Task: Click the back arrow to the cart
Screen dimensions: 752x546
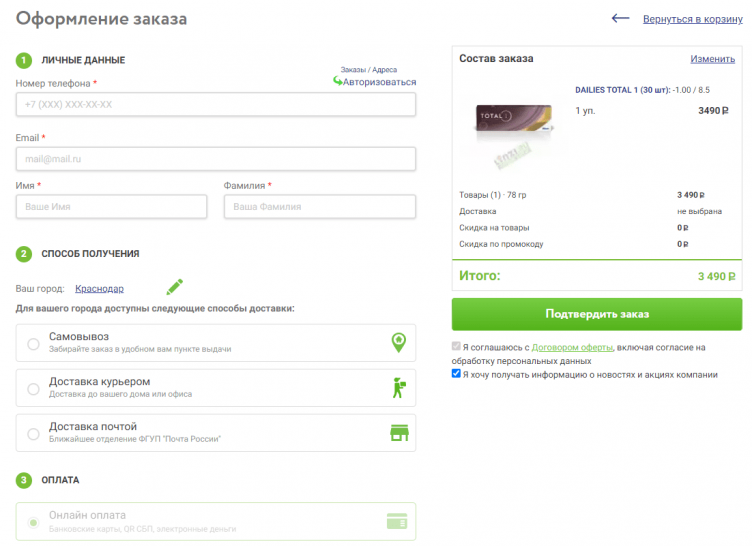Action: coord(621,18)
